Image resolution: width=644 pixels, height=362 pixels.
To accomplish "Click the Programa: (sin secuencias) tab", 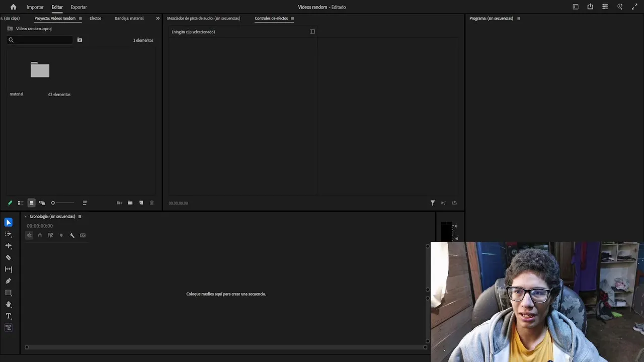I will [x=491, y=19].
